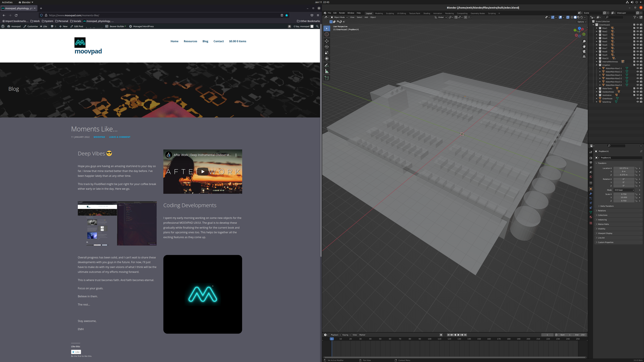Viewport: 644px width, 362px height.
Task: Open Global transform orientation dropdown
Action: click(441, 17)
